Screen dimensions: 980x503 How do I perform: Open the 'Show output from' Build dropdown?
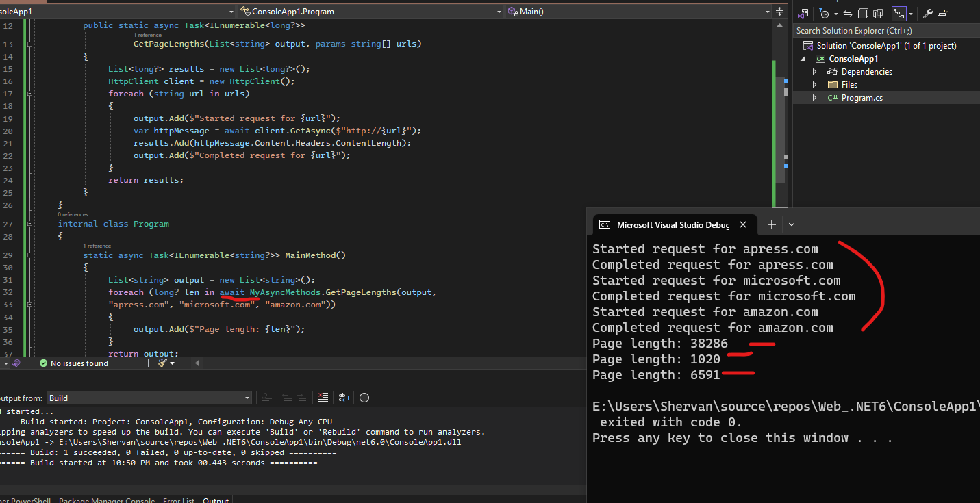[x=149, y=398]
